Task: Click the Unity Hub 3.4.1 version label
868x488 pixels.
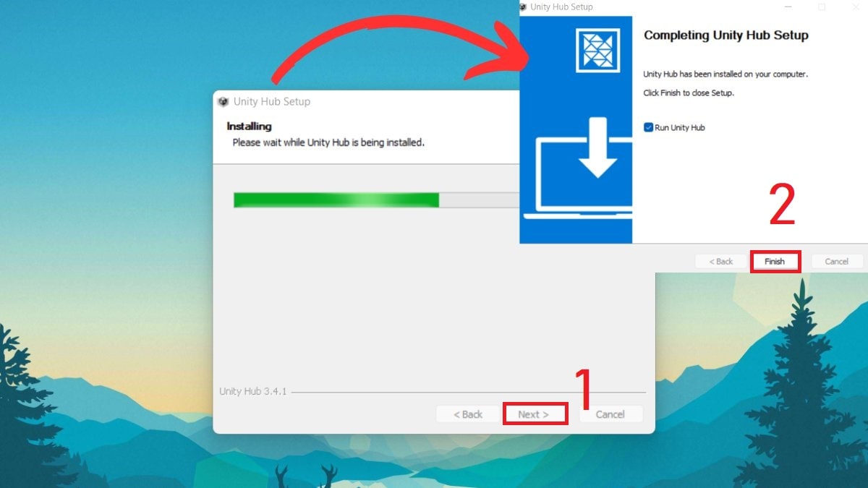Action: pos(253,392)
